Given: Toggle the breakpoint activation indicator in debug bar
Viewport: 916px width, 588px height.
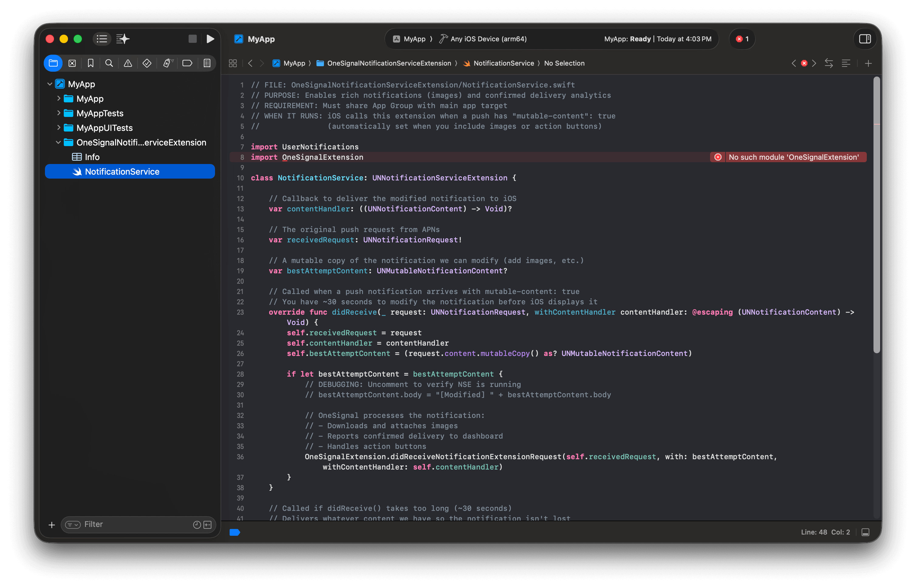Looking at the screenshot, I should pyautogui.click(x=235, y=532).
